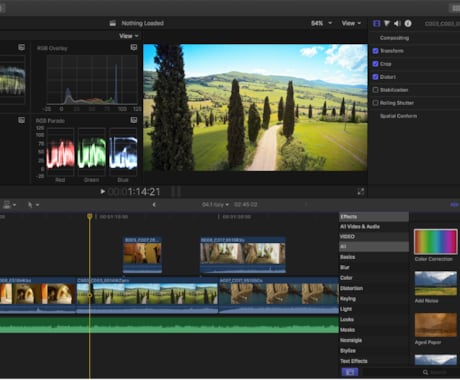Click in the effects search field
Image resolution: width=460 pixels, height=380 pixels.
click(x=437, y=372)
